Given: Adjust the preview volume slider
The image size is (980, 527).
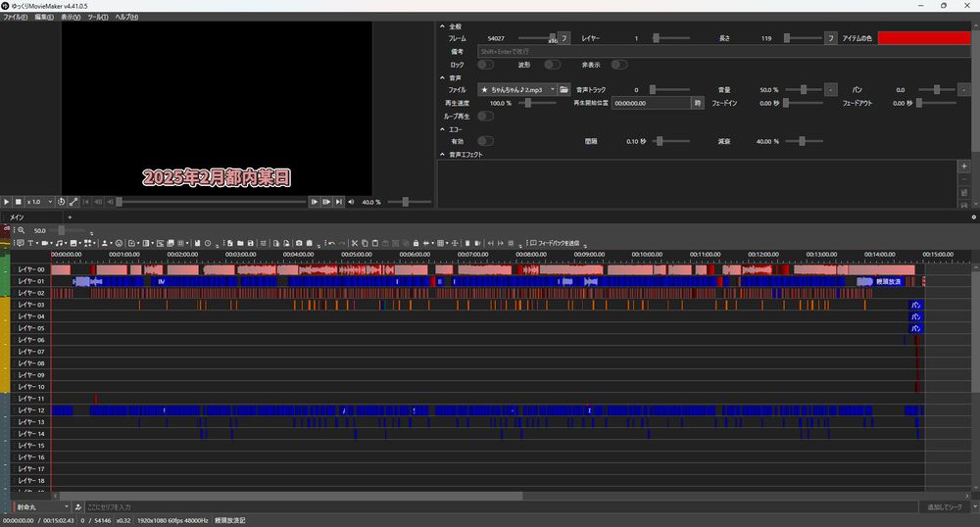Looking at the screenshot, I should [x=410, y=202].
